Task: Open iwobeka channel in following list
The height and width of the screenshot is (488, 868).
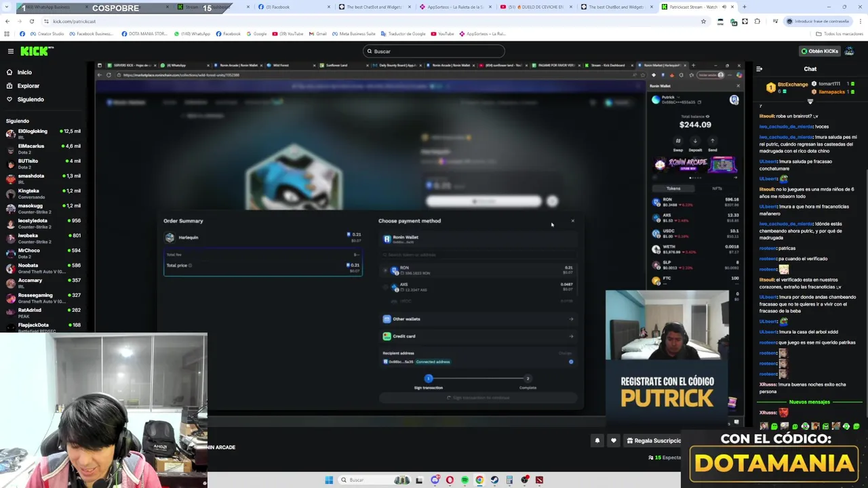Action: [43, 238]
